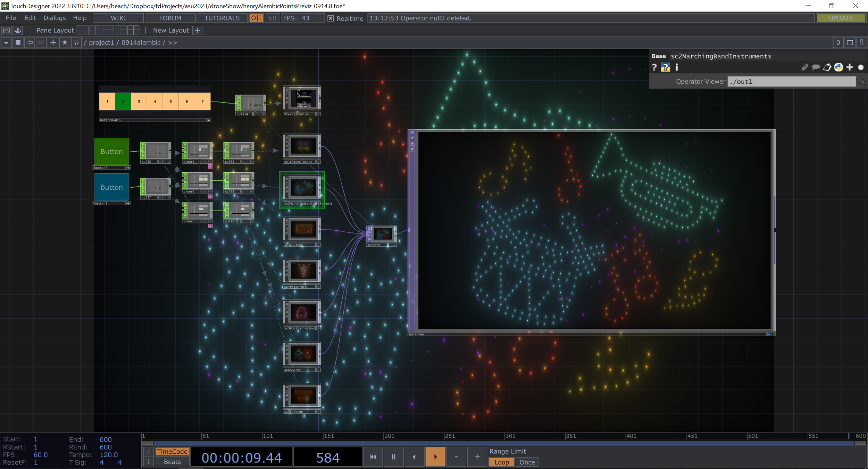Select the four-pane grid layout icon
868x469 pixels.
click(x=133, y=31)
